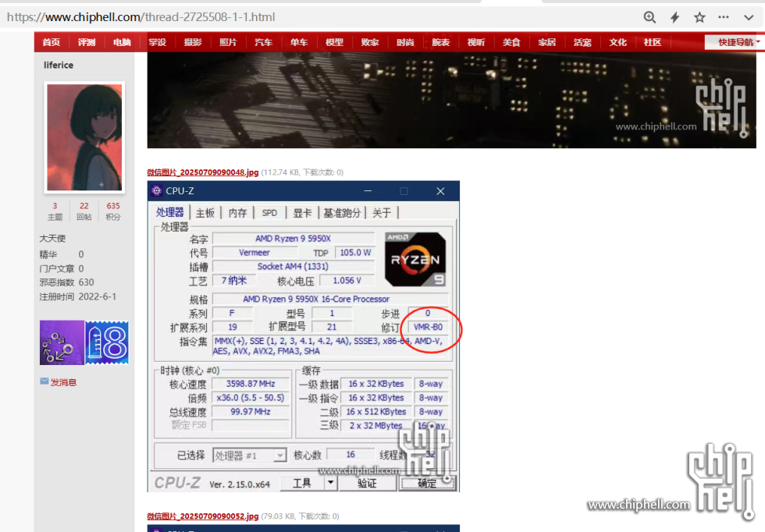Open the 处理器 #1 selection dropdown
The height and width of the screenshot is (532, 765).
pyautogui.click(x=249, y=456)
